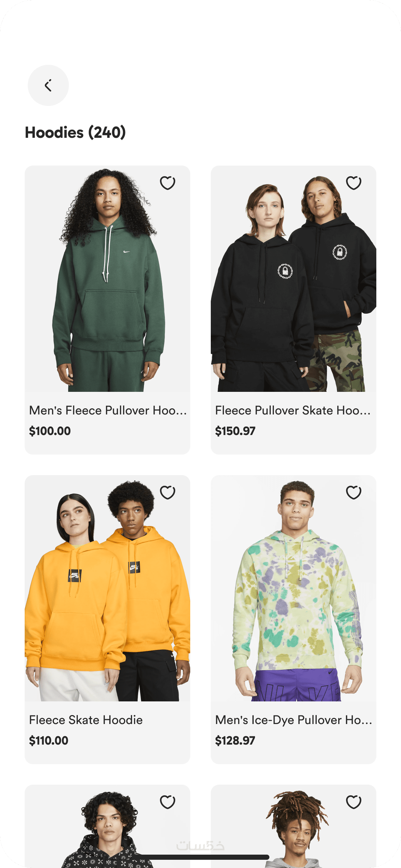This screenshot has height=868, width=401.
Task: Tap the Hoodies (240) heading
Action: tap(75, 133)
